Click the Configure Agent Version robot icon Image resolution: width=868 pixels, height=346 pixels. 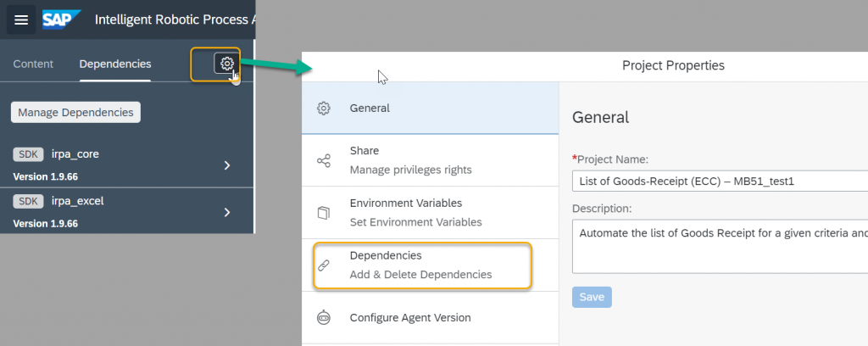pos(323,318)
